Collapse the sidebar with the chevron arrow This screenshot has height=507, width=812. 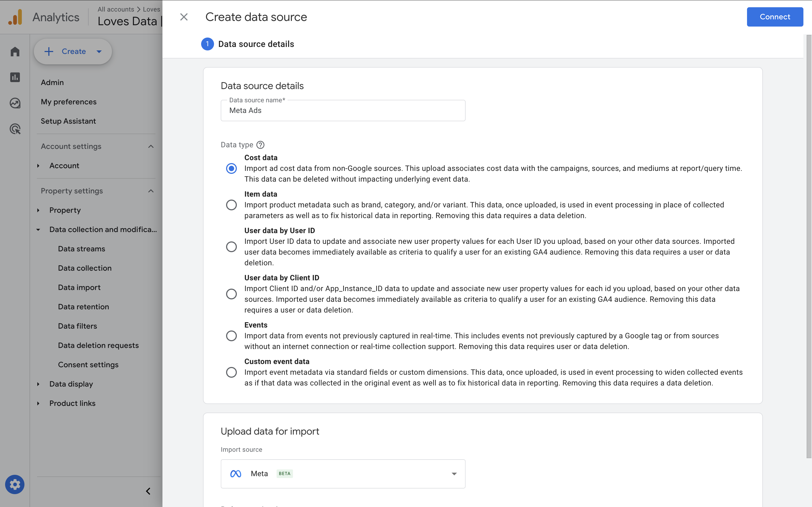pyautogui.click(x=148, y=491)
